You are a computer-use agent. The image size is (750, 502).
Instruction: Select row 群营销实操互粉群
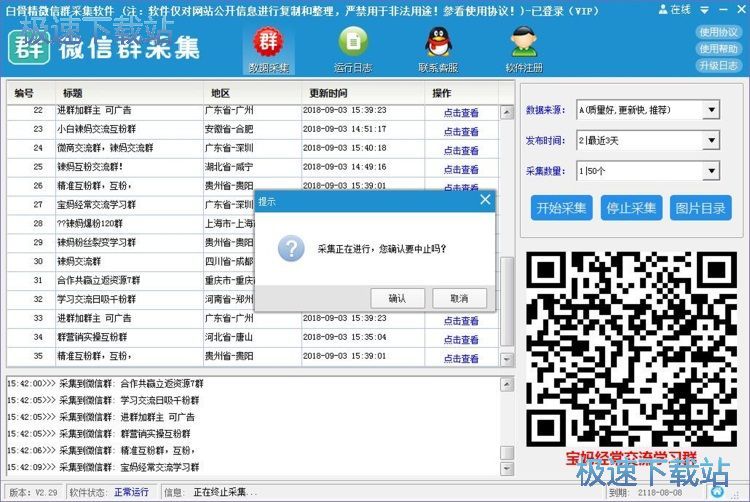click(x=253, y=337)
